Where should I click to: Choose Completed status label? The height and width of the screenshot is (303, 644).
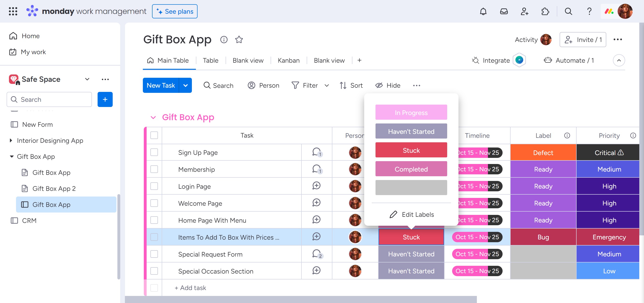(x=411, y=169)
